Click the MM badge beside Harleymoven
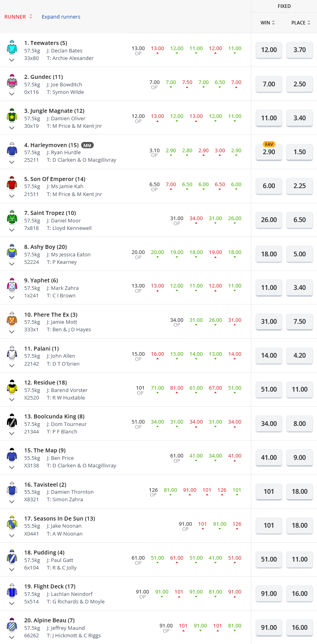 87,145
